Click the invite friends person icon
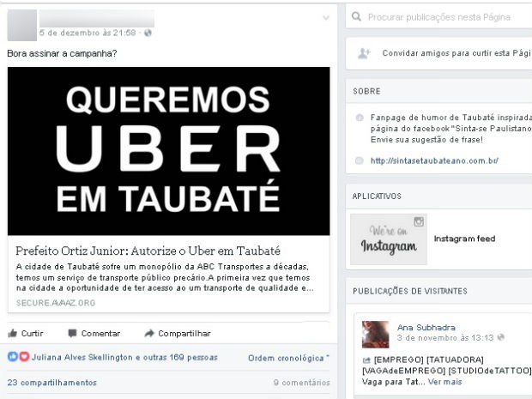The width and height of the screenshot is (532, 399). coord(364,53)
